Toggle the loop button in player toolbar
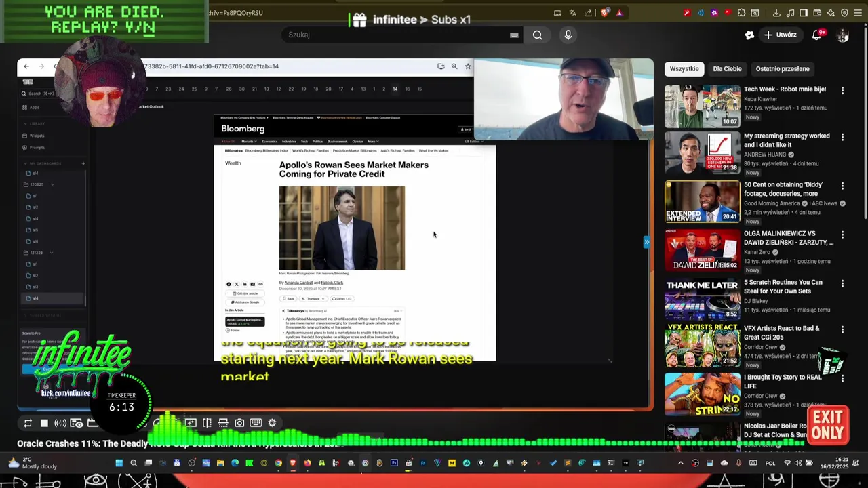868x488 pixels. pos(28,423)
